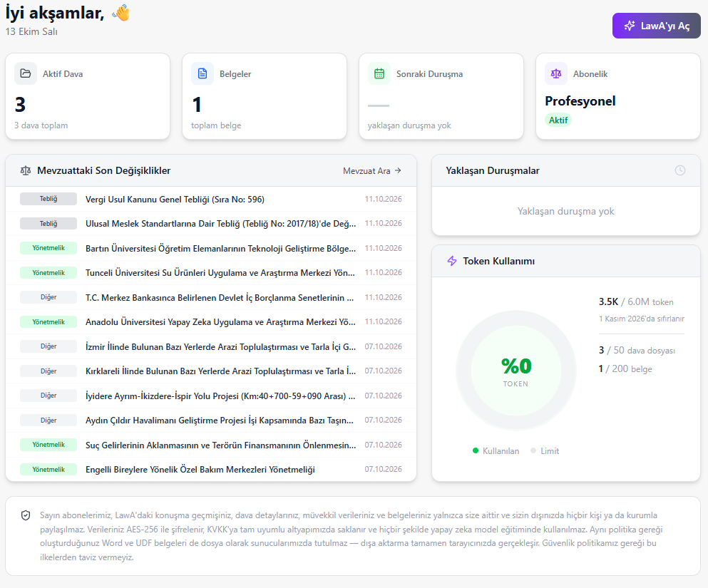Open Suç Gelirlerinin Aklanmasının regulation entry
Viewport: 708px width, 588px height.
click(x=211, y=445)
